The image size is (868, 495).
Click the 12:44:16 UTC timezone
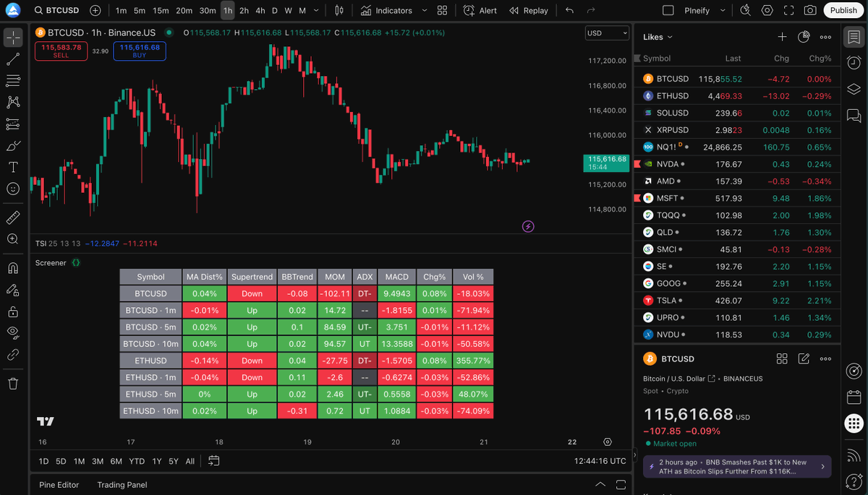pyautogui.click(x=600, y=461)
